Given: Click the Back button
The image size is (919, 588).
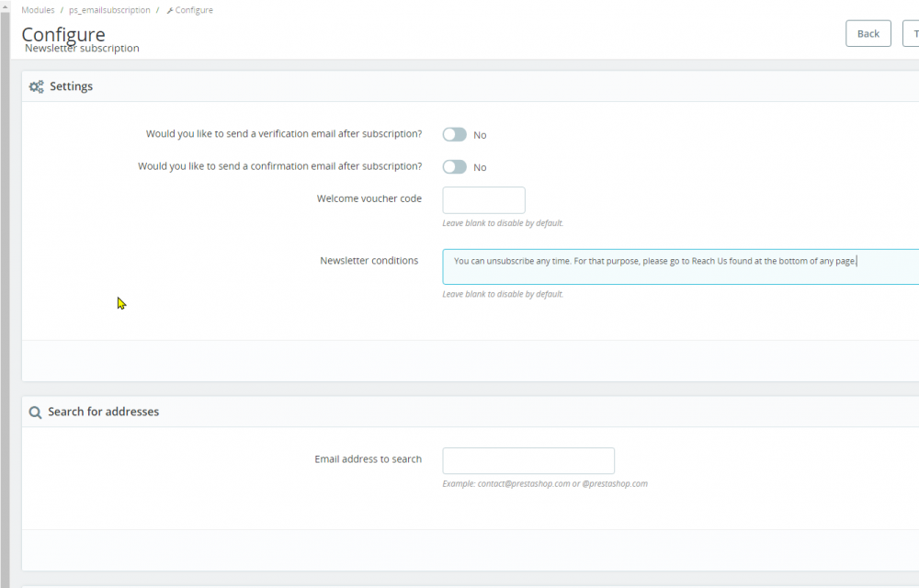Looking at the screenshot, I should pos(868,33).
